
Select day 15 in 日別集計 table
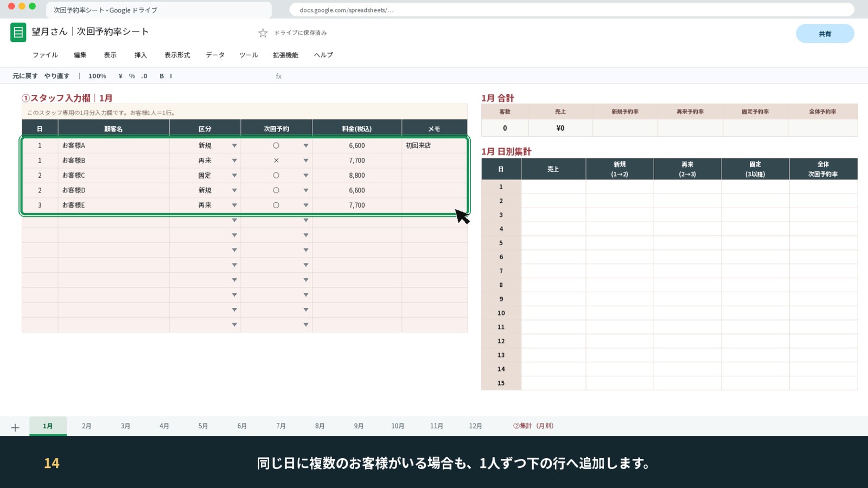501,383
